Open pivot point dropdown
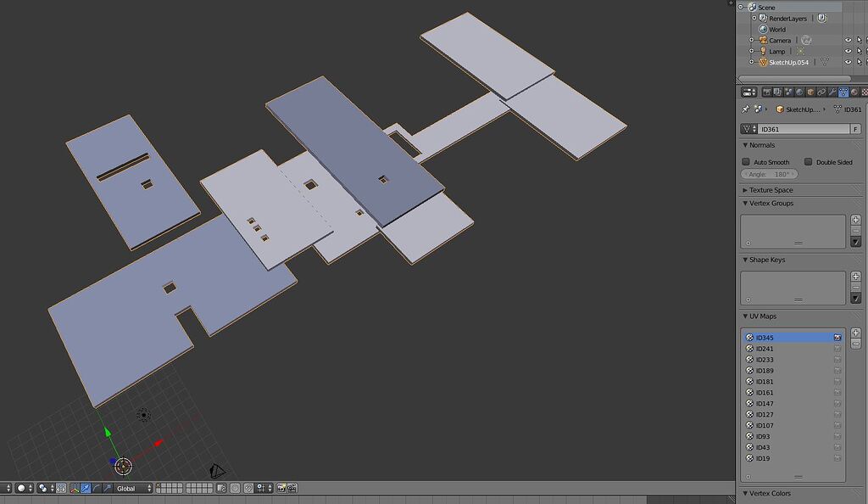This screenshot has height=504, width=868. tap(46, 488)
